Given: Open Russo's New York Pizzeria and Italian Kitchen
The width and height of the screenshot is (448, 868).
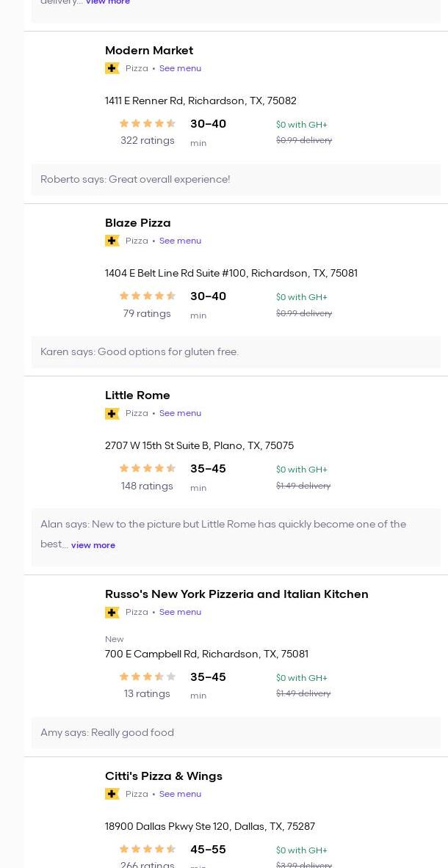Looking at the screenshot, I should tap(236, 594).
